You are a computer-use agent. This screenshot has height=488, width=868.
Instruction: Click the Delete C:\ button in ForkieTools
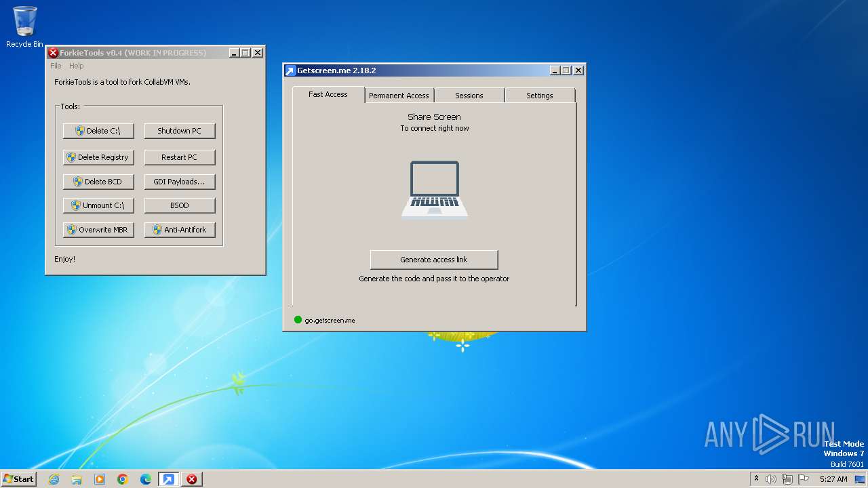click(x=98, y=131)
